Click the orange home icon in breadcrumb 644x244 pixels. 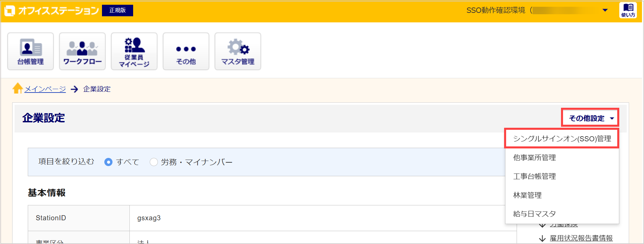point(18,88)
